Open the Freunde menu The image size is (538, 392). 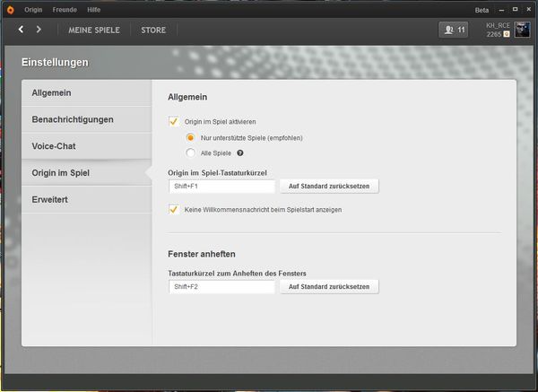(x=65, y=10)
